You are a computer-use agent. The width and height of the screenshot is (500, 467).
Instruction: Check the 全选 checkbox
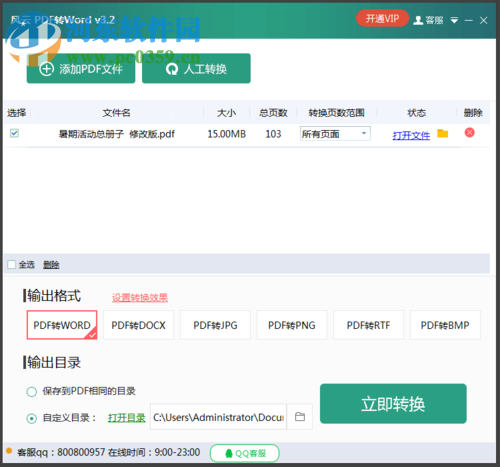(x=12, y=265)
